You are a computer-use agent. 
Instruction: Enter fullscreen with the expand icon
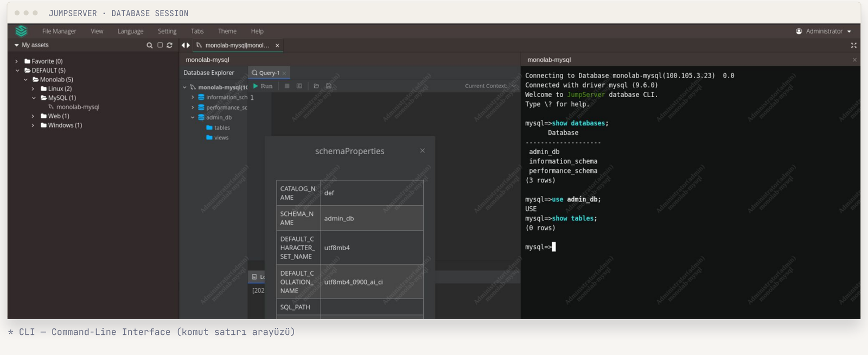(x=854, y=45)
